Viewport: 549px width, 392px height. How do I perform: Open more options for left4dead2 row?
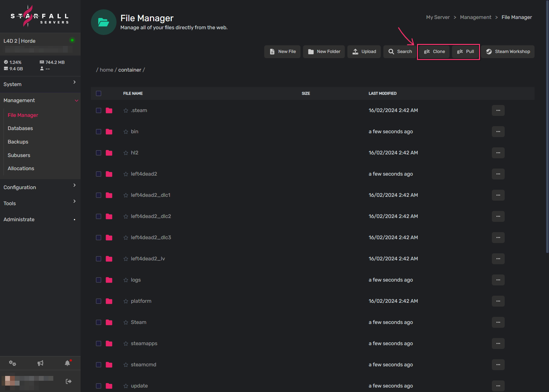[x=498, y=174]
